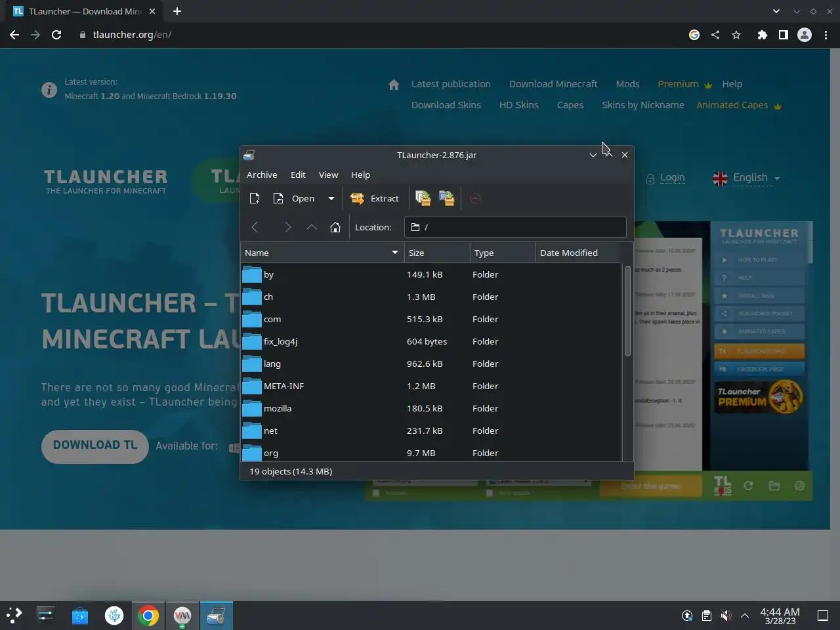840x630 pixels.
Task: Click the archive manager app icon in its title bar
Action: coord(249,155)
